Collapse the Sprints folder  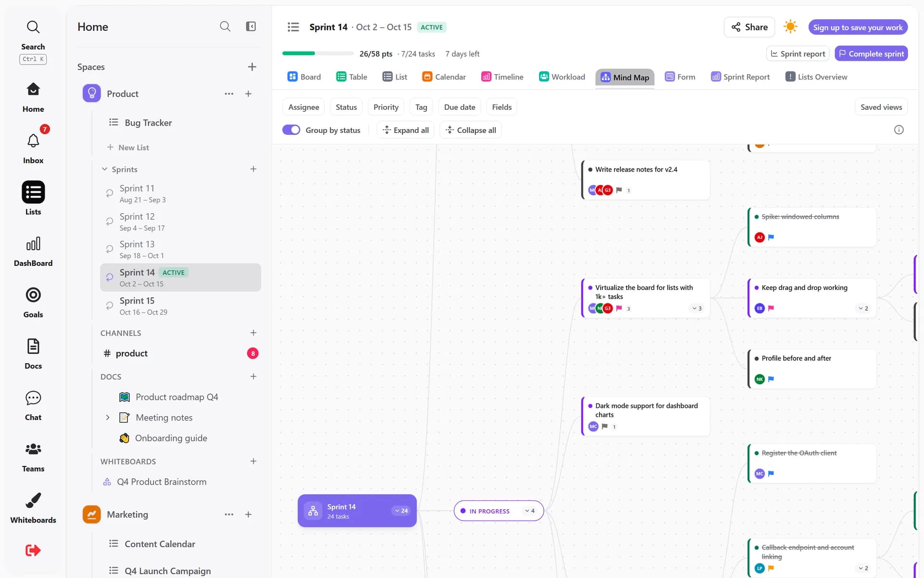(x=104, y=169)
